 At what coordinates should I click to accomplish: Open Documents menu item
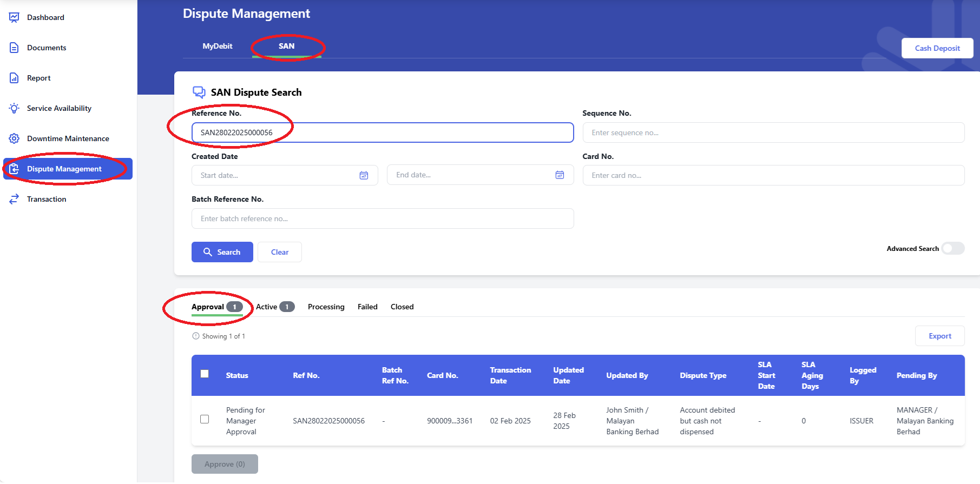[x=47, y=48]
